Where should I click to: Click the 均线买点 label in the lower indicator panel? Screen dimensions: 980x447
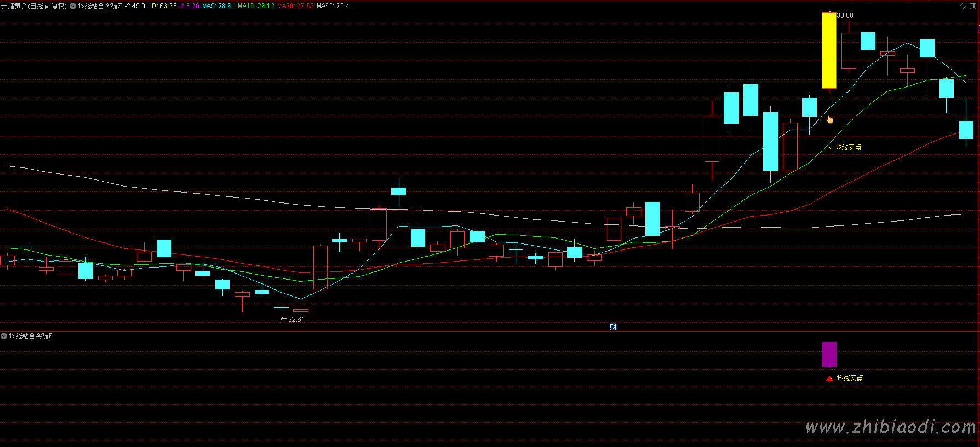point(850,378)
